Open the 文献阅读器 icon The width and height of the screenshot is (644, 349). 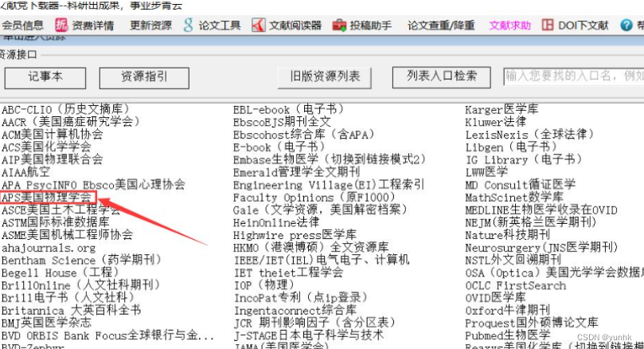[259, 25]
